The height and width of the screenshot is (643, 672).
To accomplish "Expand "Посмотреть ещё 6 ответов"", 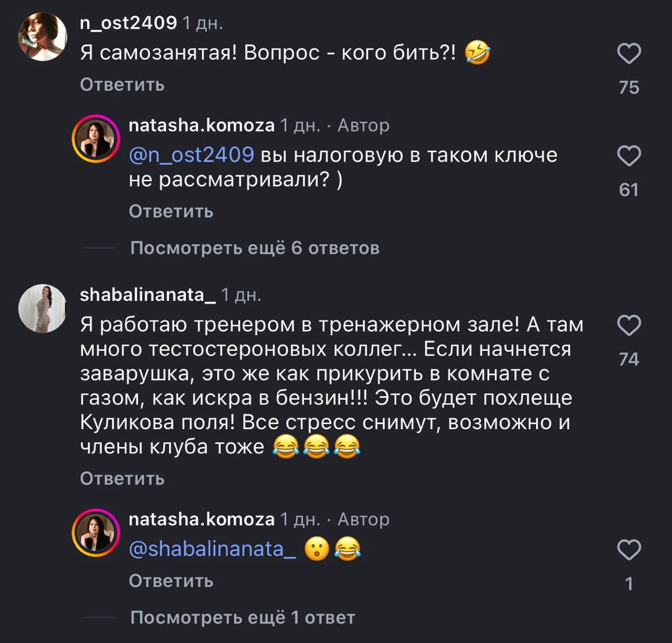I will [x=255, y=248].
